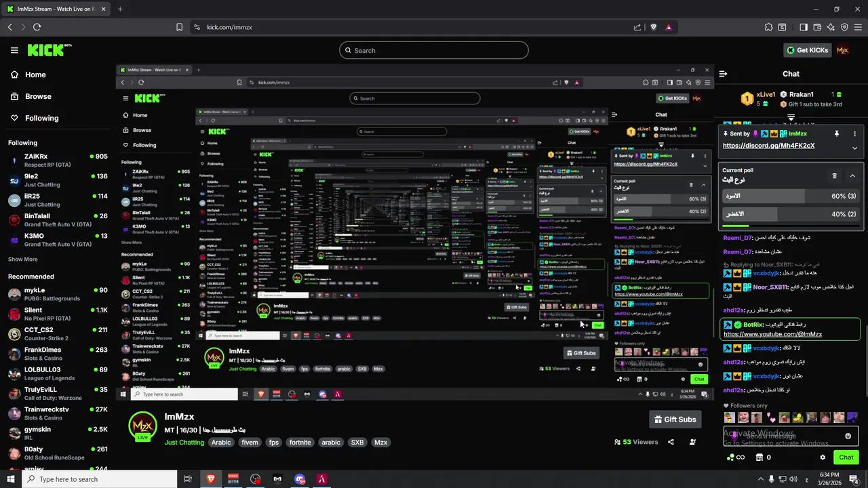Open Brave Shields icon
Screen dimensions: 868x488
point(654,27)
